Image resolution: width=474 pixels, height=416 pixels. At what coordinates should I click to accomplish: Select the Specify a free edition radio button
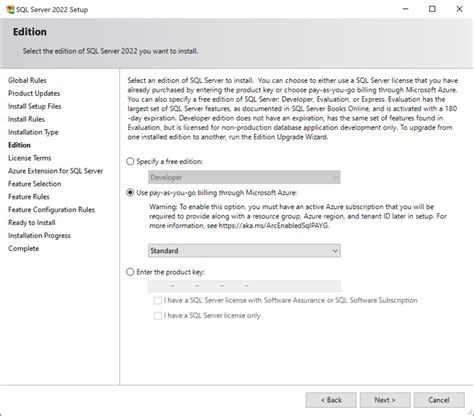[x=130, y=162]
